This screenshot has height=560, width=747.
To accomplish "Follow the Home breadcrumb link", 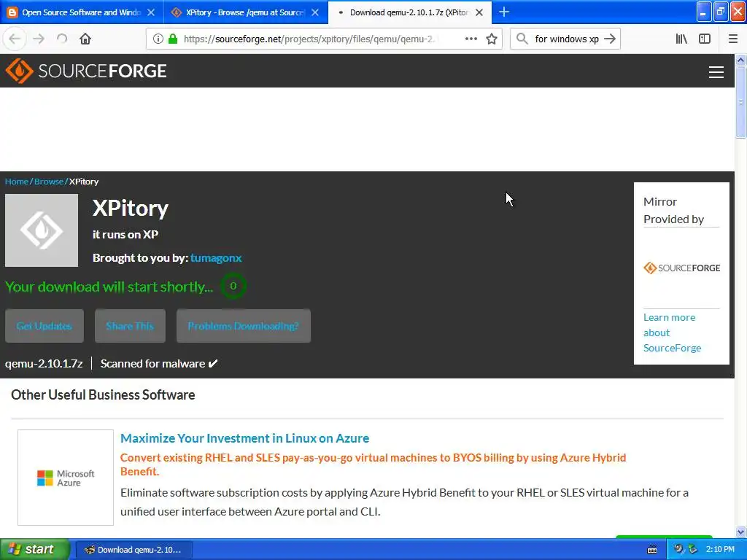I will click(17, 182).
